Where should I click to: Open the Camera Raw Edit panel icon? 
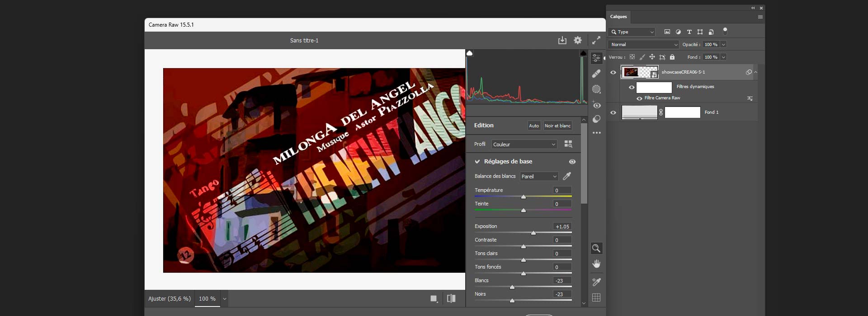pos(596,58)
